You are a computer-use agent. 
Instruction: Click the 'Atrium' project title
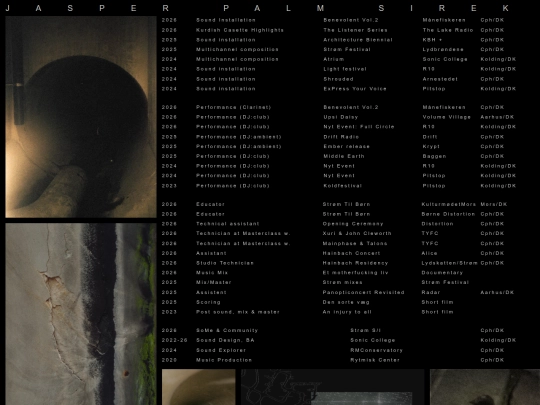tap(334, 59)
